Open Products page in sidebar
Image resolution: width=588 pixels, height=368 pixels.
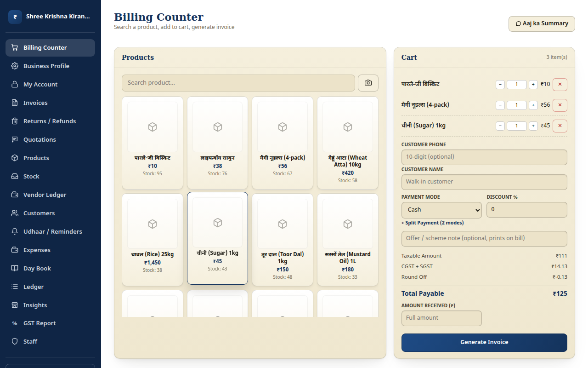pyautogui.click(x=51, y=158)
